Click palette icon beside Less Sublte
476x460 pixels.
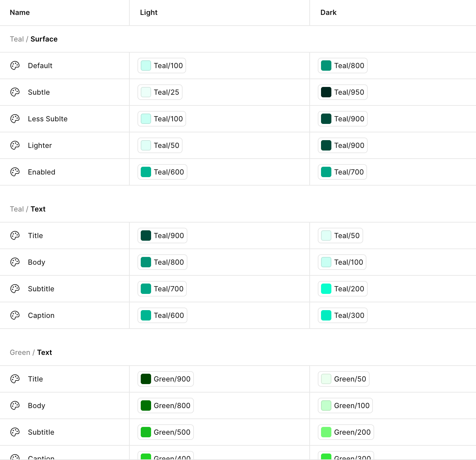pyautogui.click(x=15, y=119)
